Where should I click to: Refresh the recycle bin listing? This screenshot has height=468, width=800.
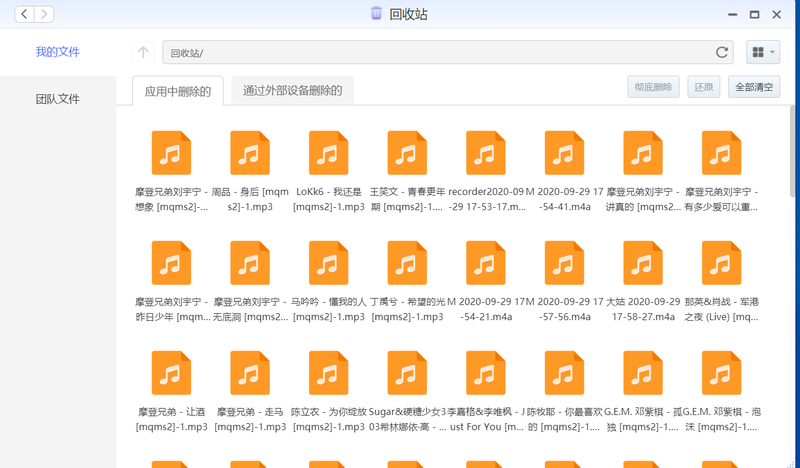[x=721, y=52]
